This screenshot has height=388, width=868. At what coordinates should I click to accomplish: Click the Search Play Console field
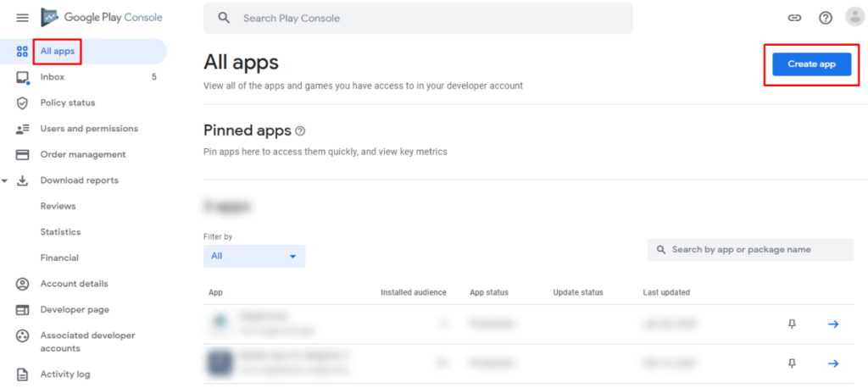[x=424, y=18]
